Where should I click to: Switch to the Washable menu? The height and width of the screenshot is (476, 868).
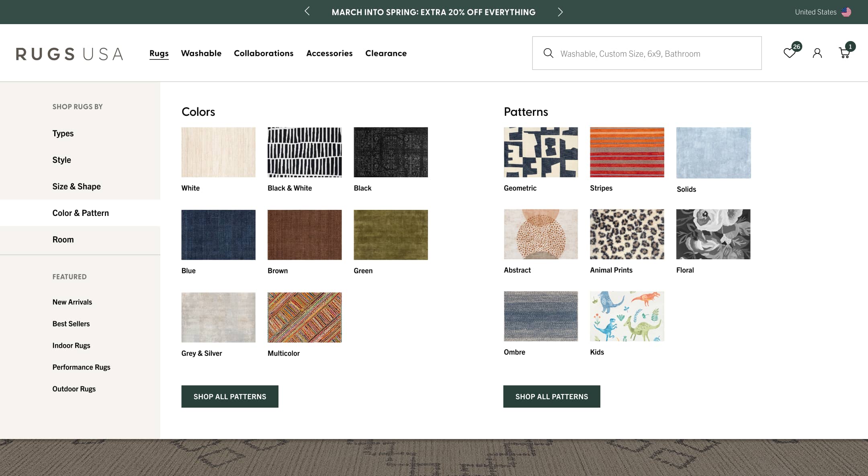click(201, 53)
